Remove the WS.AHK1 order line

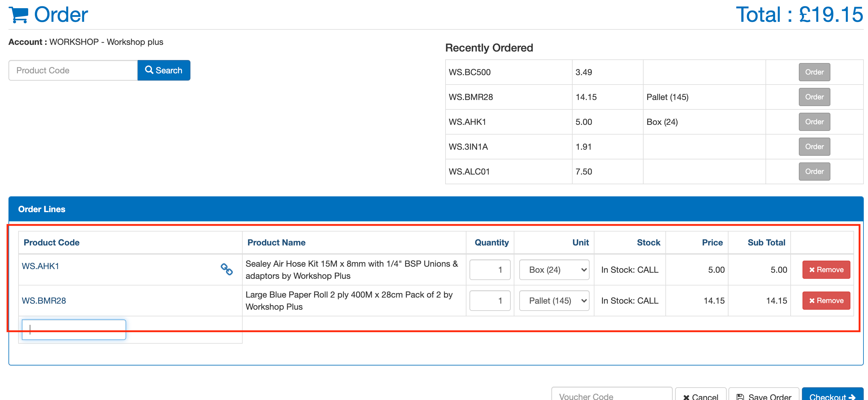(826, 269)
